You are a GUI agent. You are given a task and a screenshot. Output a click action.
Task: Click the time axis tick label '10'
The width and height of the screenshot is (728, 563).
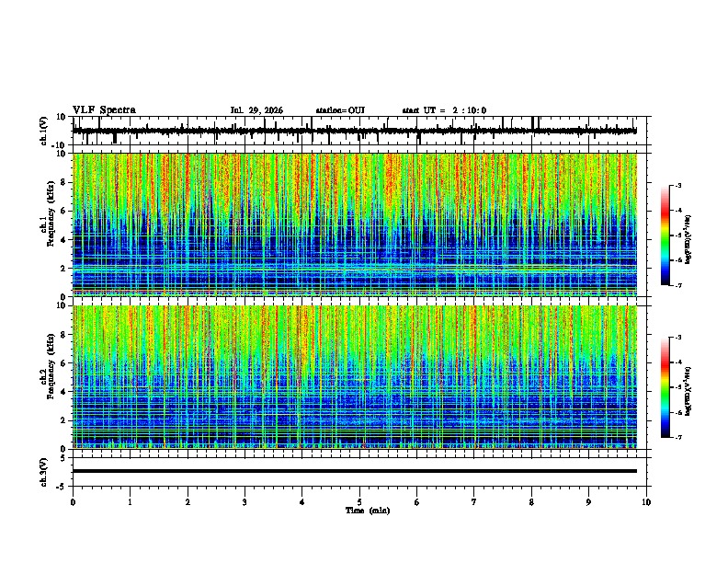[x=646, y=502]
